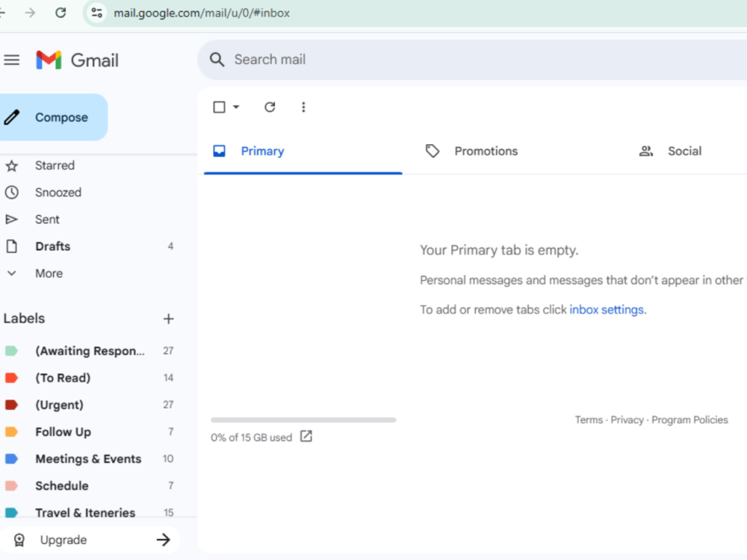Click the star icon beside Starred
Screen dimensions: 747x560
point(11,166)
